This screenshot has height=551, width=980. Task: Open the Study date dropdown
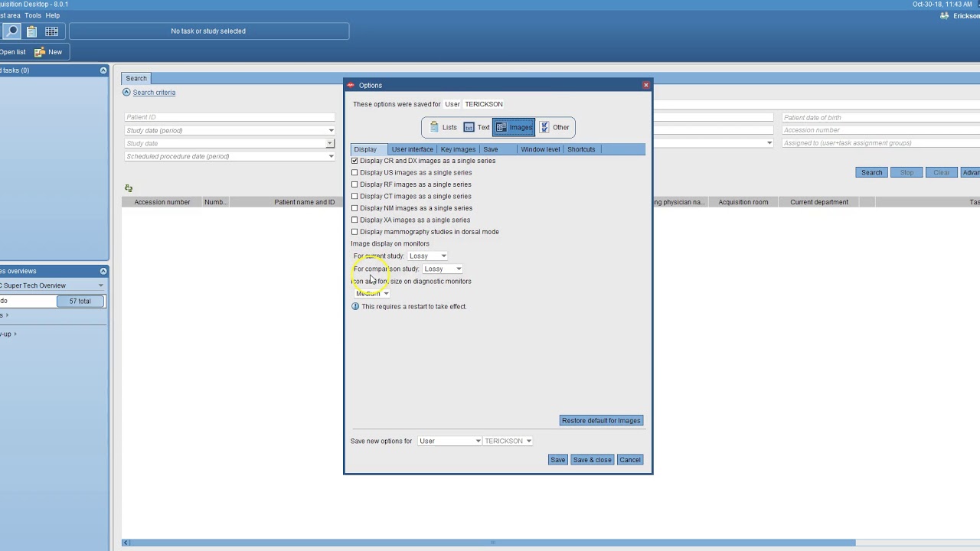[x=330, y=144]
